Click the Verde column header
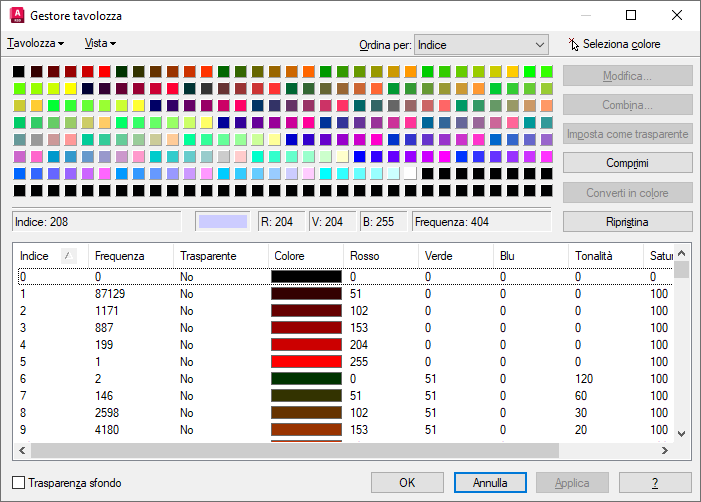 (x=456, y=256)
